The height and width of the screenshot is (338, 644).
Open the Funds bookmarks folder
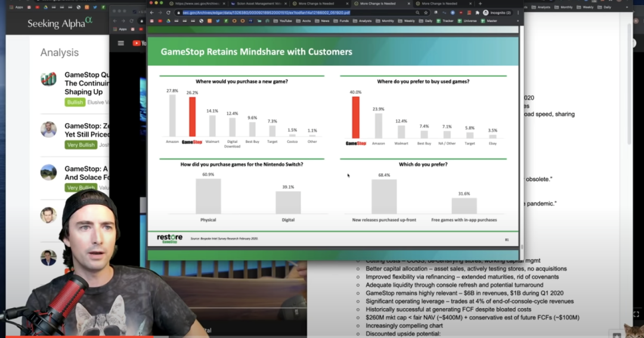[x=341, y=21]
